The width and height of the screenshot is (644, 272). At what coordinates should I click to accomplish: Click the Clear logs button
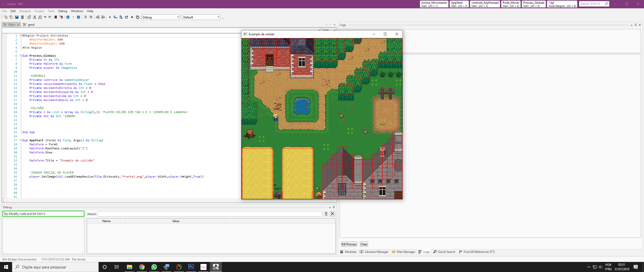pos(364,244)
